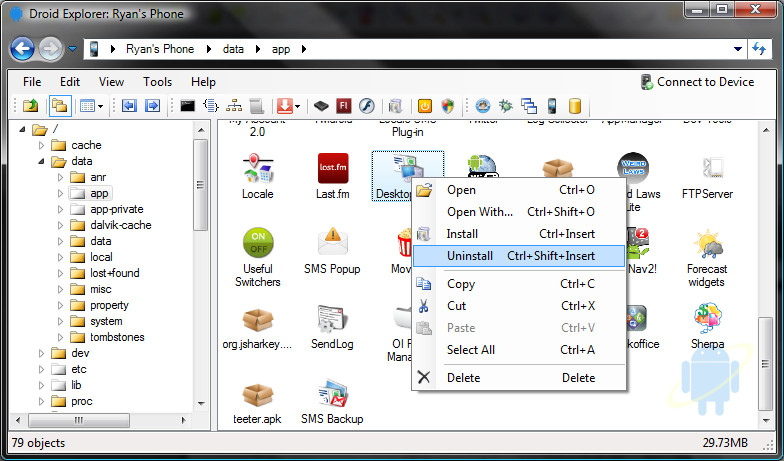784x461 pixels.
Task: Click the orange power reboot icon
Action: pyautogui.click(x=424, y=106)
